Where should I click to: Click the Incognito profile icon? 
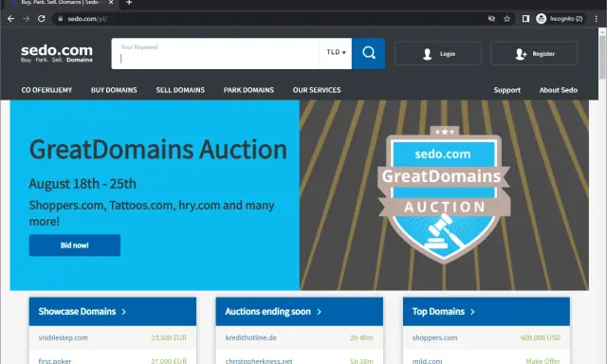coord(560,19)
